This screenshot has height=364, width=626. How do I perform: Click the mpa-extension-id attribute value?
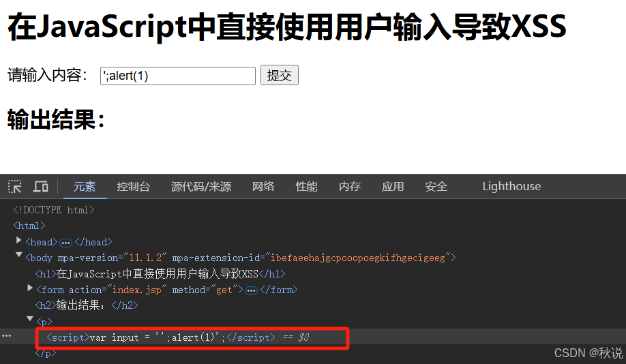(358, 258)
